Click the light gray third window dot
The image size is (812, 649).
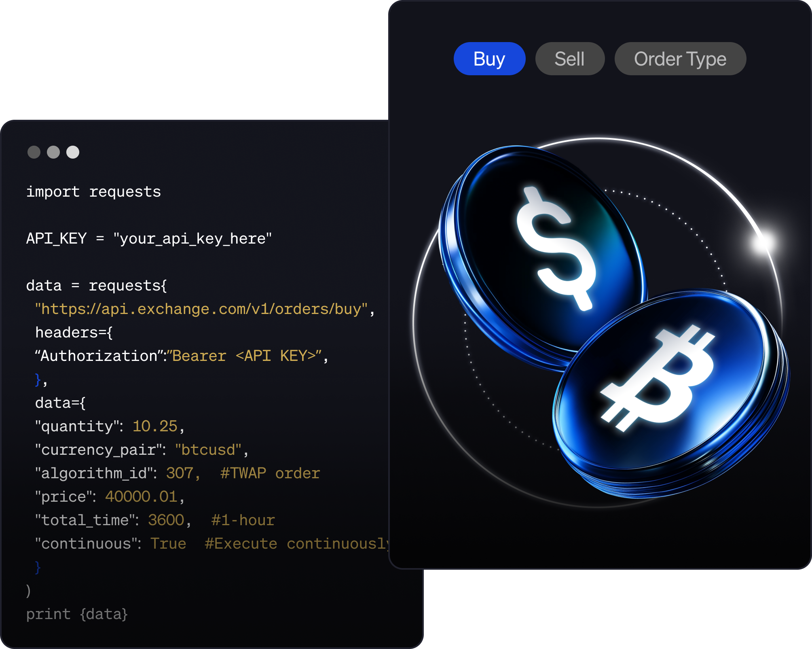(73, 152)
